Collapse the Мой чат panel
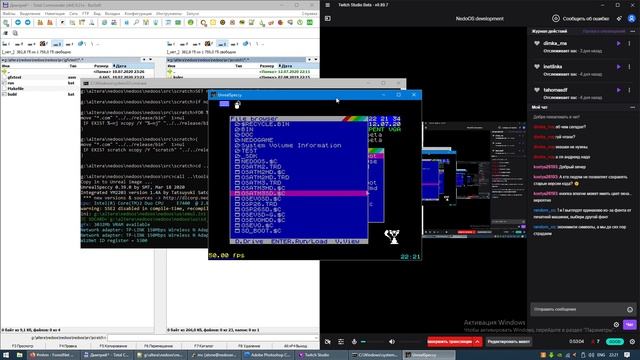 click(x=632, y=107)
